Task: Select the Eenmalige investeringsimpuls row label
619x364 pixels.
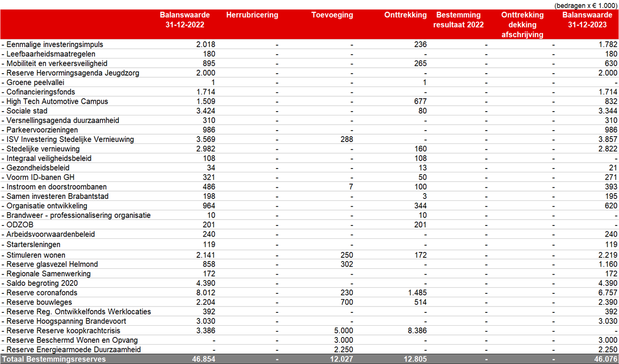Action: pos(53,45)
